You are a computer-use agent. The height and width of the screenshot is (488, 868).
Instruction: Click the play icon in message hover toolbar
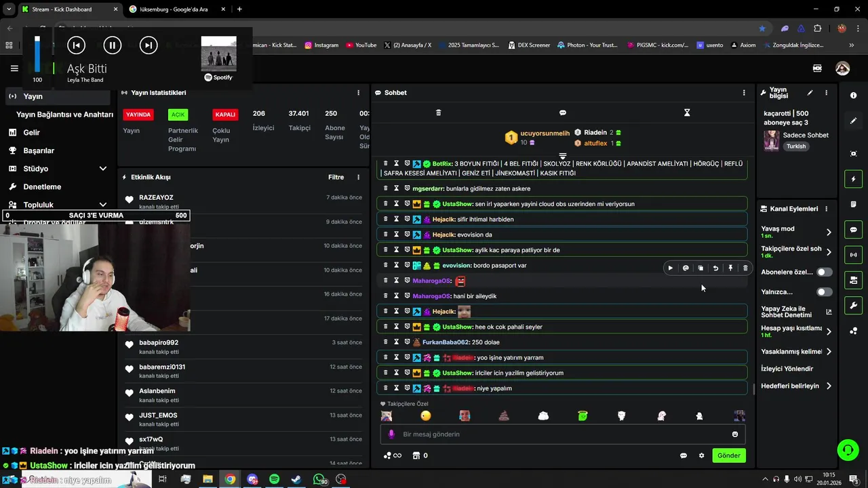671,268
